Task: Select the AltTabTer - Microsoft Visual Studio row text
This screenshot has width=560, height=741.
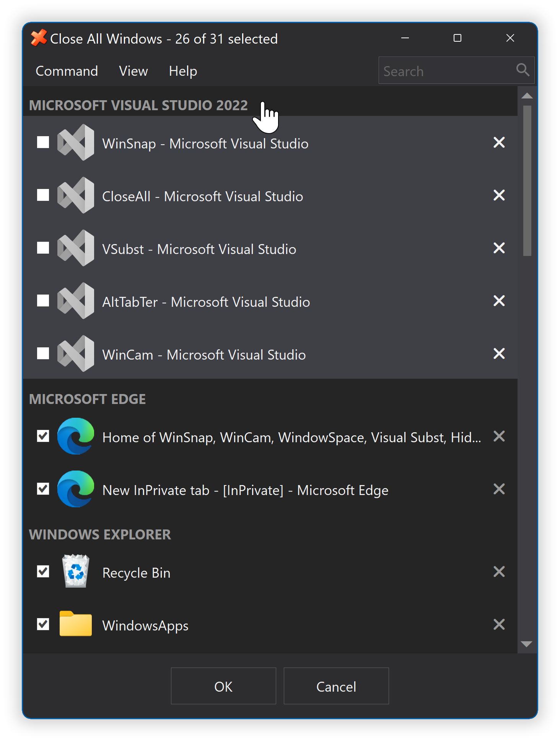Action: pyautogui.click(x=206, y=302)
